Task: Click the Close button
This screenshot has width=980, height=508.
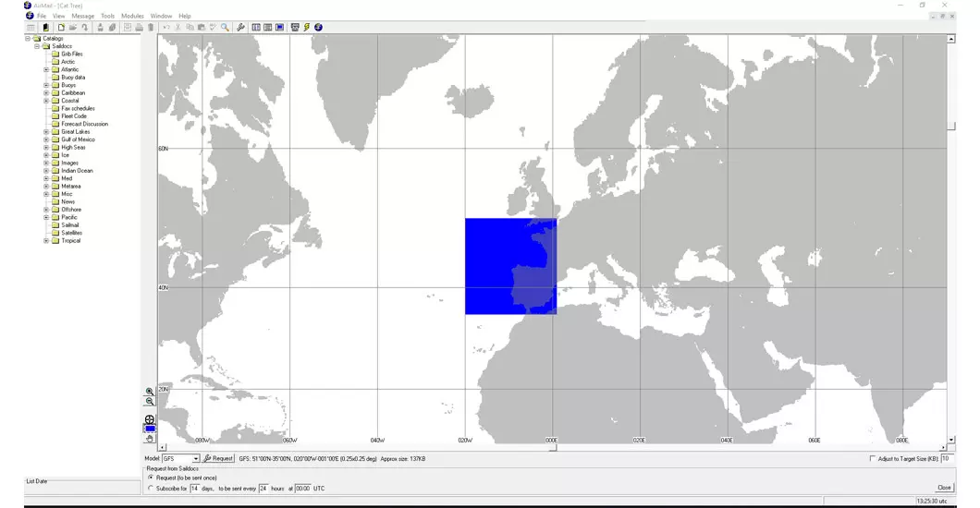Action: pos(944,488)
